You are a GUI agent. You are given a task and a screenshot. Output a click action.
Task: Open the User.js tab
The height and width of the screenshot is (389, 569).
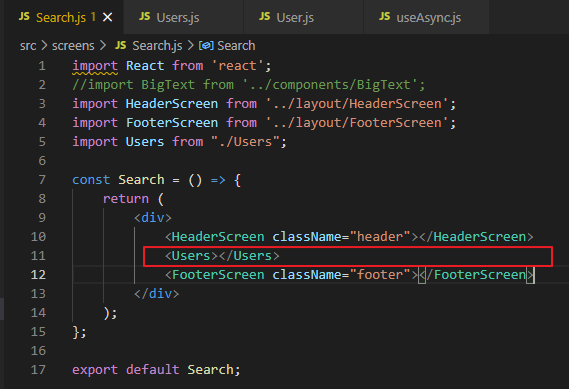pos(303,17)
